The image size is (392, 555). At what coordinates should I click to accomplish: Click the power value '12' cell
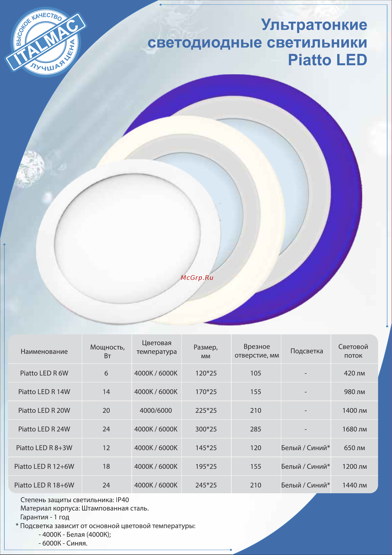pyautogui.click(x=106, y=448)
